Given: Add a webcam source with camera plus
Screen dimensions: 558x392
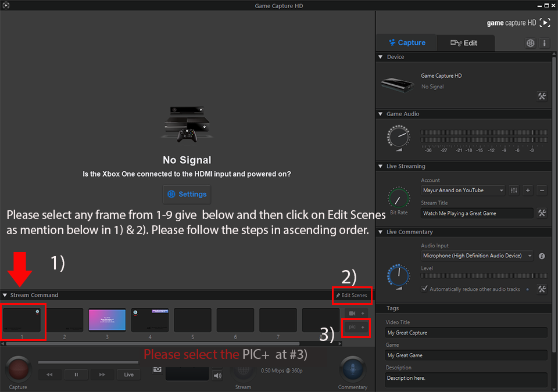Looking at the screenshot, I should pos(356,314).
